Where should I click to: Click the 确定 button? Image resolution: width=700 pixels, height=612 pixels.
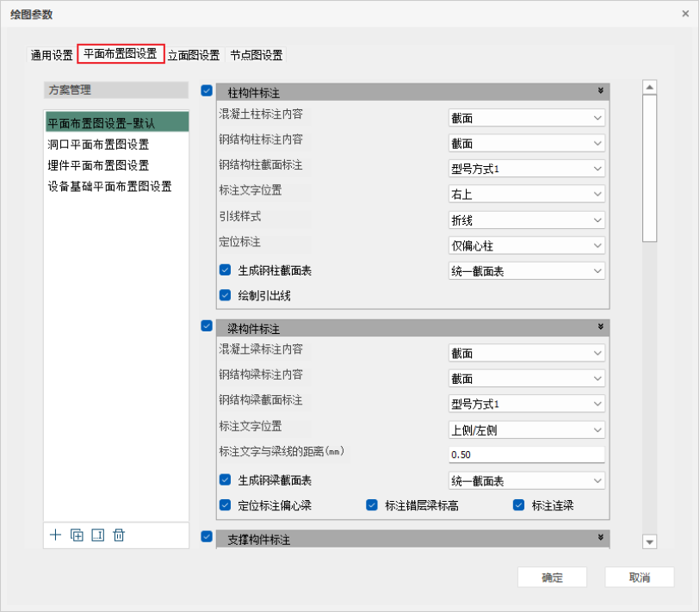click(552, 578)
